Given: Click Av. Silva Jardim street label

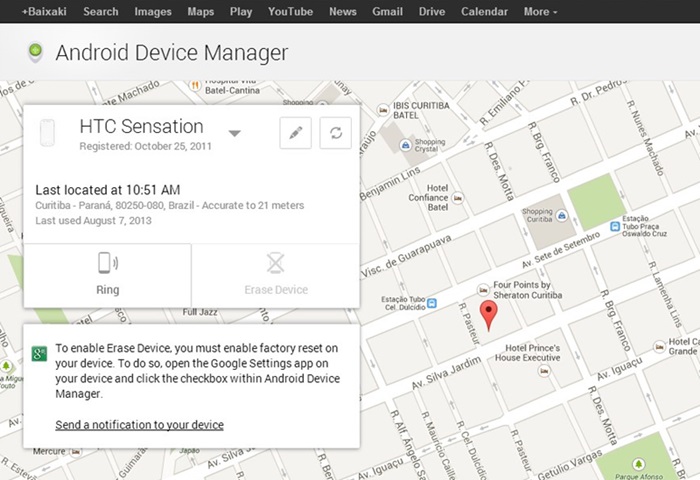Looking at the screenshot, I should (x=446, y=373).
